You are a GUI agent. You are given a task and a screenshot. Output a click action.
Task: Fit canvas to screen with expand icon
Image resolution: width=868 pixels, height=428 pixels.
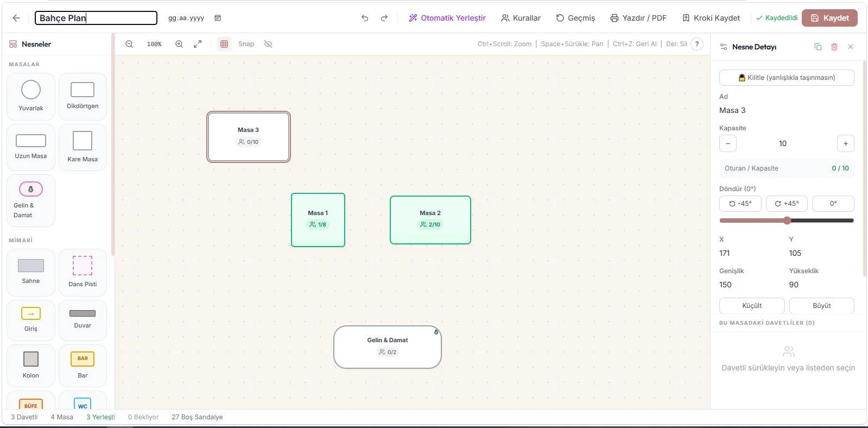point(198,44)
